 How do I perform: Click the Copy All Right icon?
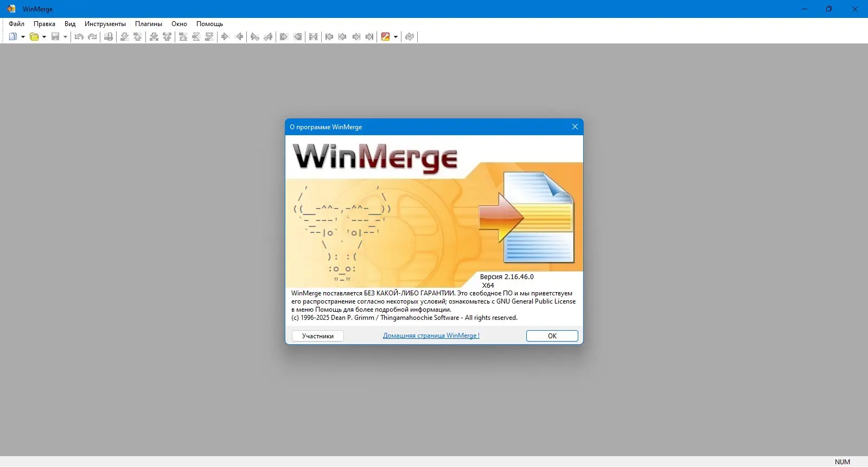pos(284,37)
